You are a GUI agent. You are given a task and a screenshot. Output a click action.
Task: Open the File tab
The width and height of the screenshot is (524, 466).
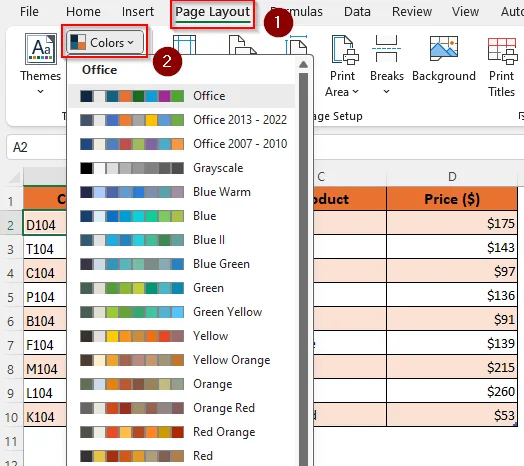pyautogui.click(x=29, y=12)
